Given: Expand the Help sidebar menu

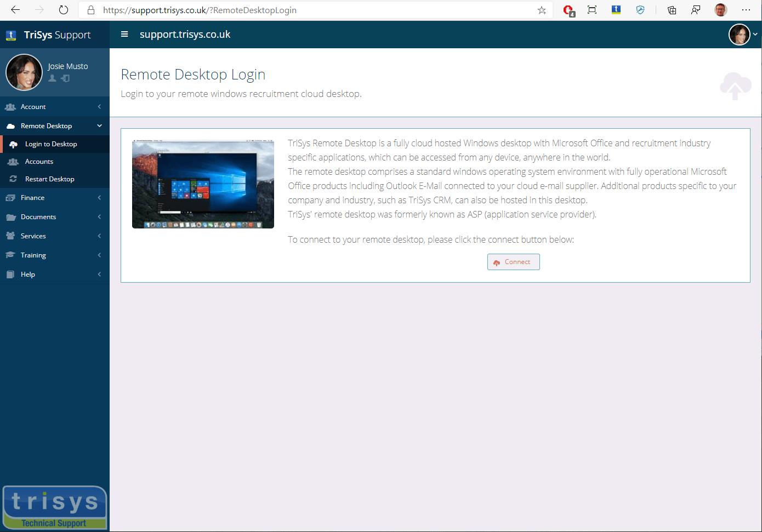Looking at the screenshot, I should 55,274.
